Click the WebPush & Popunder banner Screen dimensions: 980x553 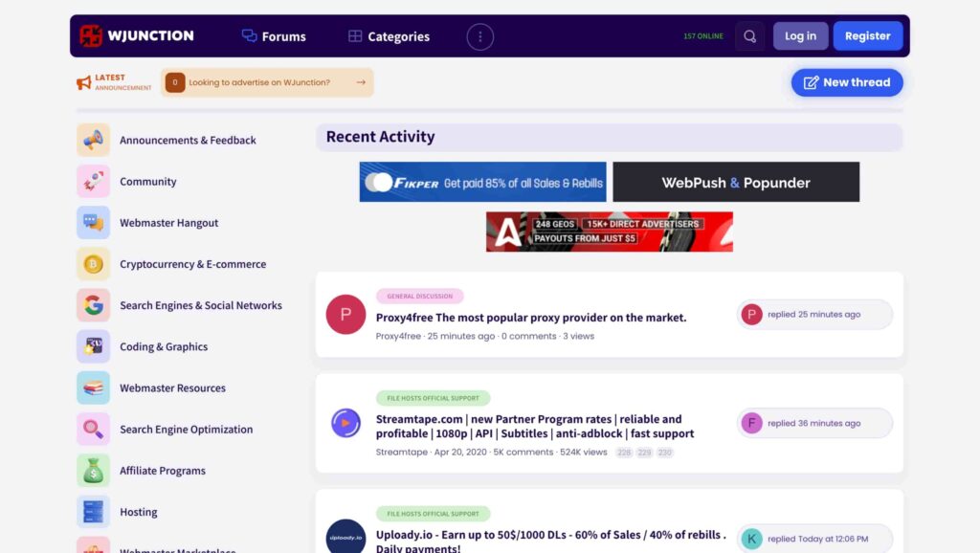tap(736, 182)
